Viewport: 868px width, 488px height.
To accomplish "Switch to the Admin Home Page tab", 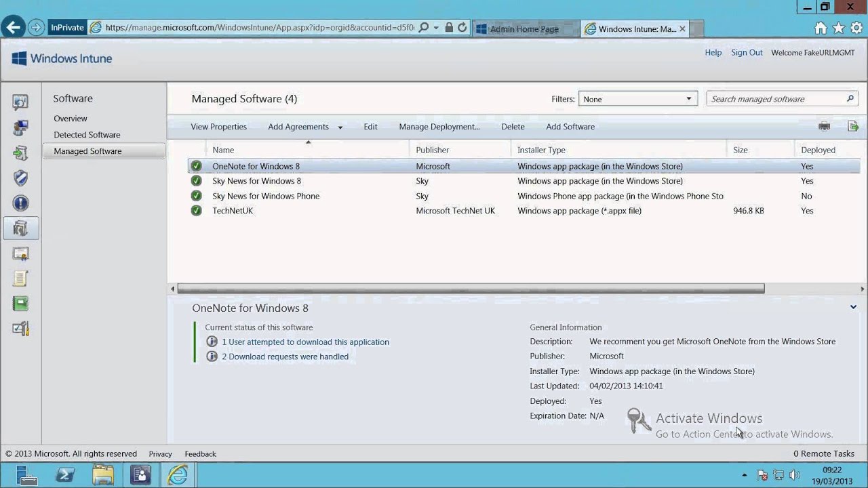I will (526, 28).
